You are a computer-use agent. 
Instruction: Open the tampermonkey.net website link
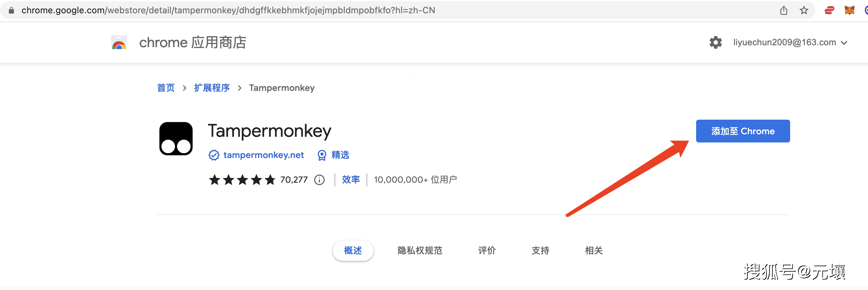[x=263, y=155]
